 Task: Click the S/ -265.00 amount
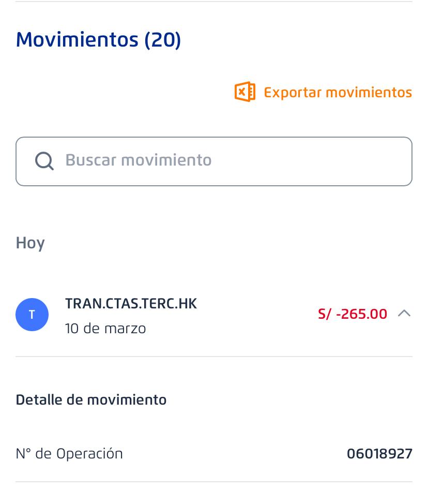353,314
